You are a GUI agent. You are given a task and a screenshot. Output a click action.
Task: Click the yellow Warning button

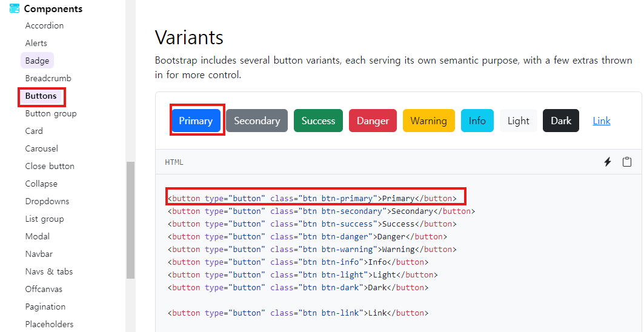[429, 121]
